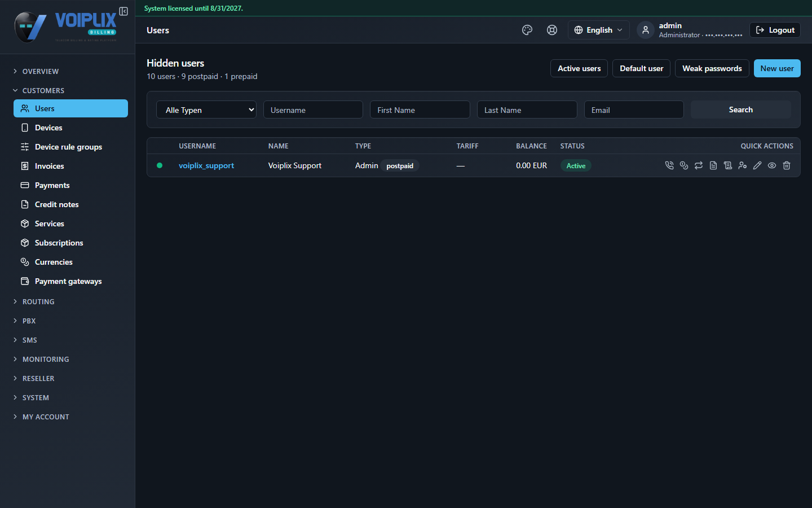The height and width of the screenshot is (508, 812).
Task: Open Device rule groups page
Action: (70, 147)
